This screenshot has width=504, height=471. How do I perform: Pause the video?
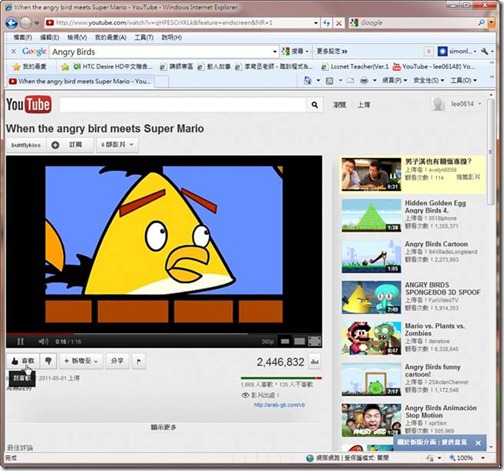pyautogui.click(x=20, y=341)
